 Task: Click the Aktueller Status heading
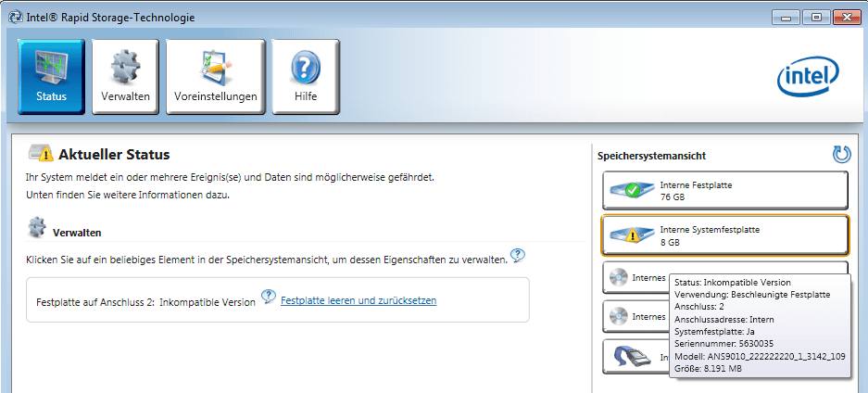coord(114,154)
